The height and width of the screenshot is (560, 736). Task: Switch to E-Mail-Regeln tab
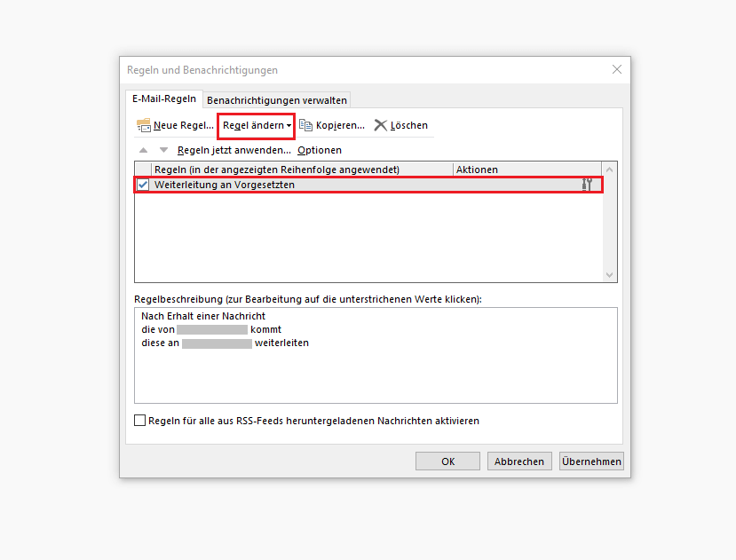(x=164, y=99)
